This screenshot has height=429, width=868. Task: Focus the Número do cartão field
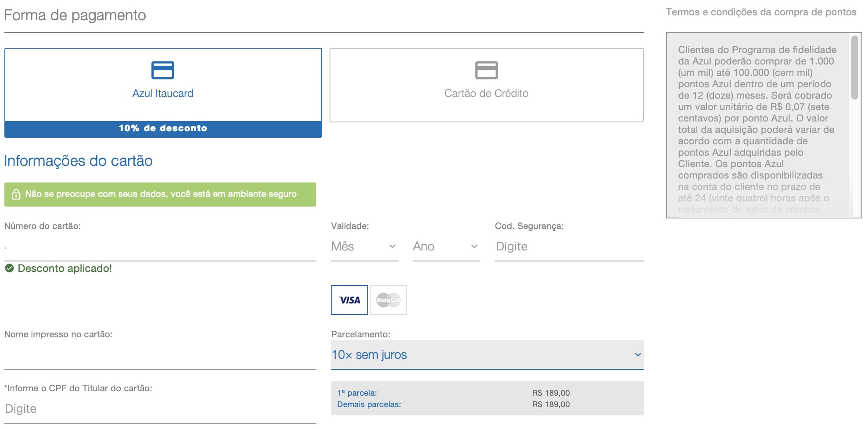point(160,247)
